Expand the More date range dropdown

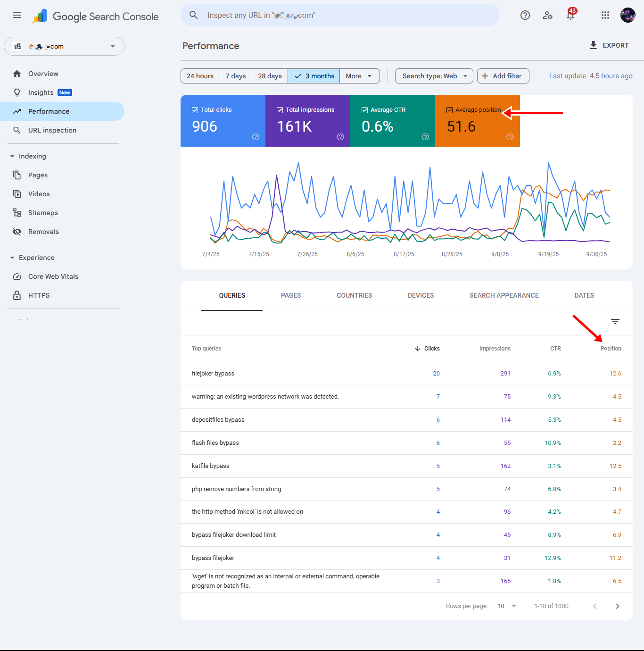(x=359, y=76)
